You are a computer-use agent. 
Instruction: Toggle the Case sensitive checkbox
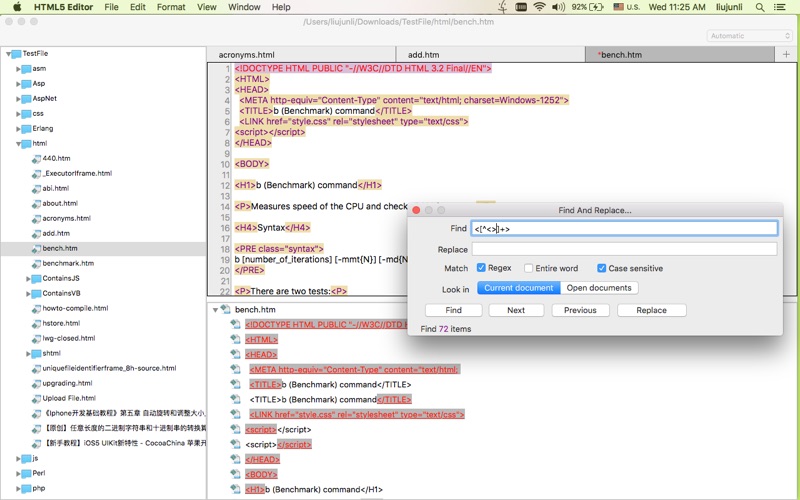(602, 268)
